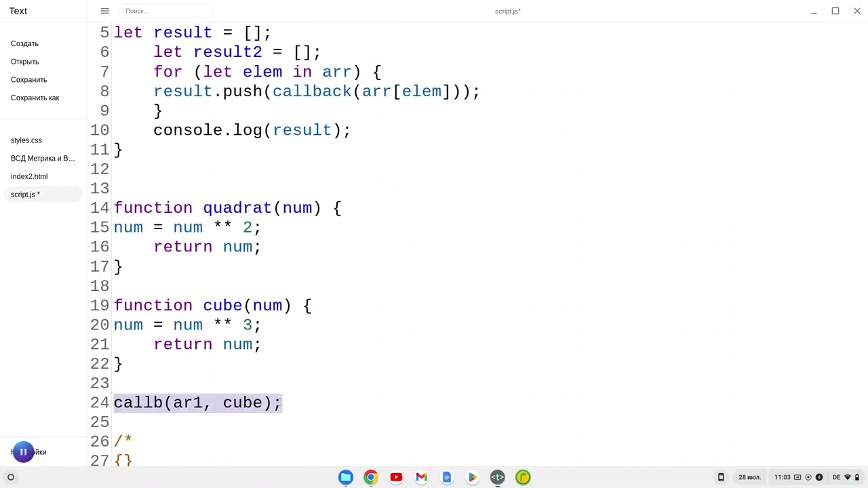Click the DE keyboard layout indicator
Viewport: 868px width, 488px height.
pos(836,477)
